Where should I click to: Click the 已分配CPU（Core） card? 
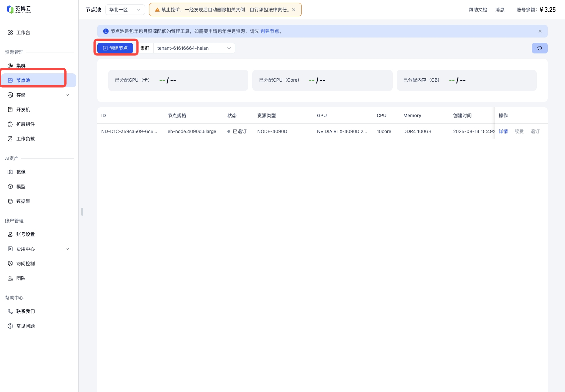(x=322, y=80)
